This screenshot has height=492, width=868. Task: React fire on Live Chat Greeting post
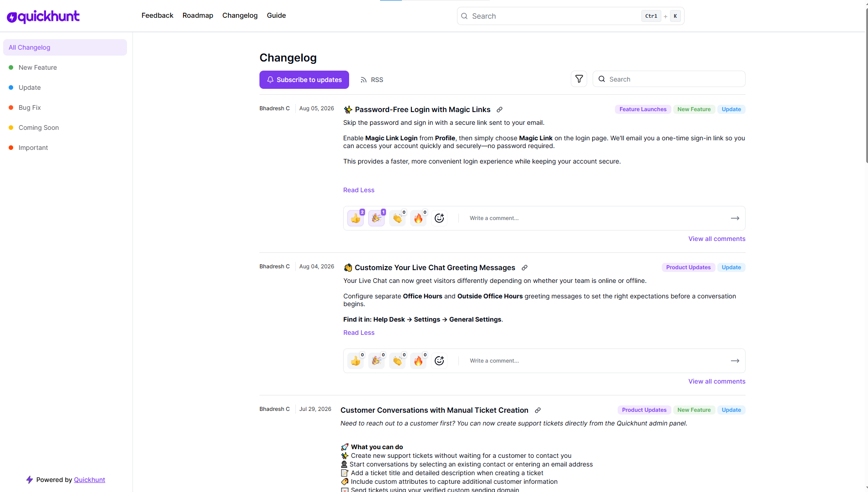[x=418, y=361]
